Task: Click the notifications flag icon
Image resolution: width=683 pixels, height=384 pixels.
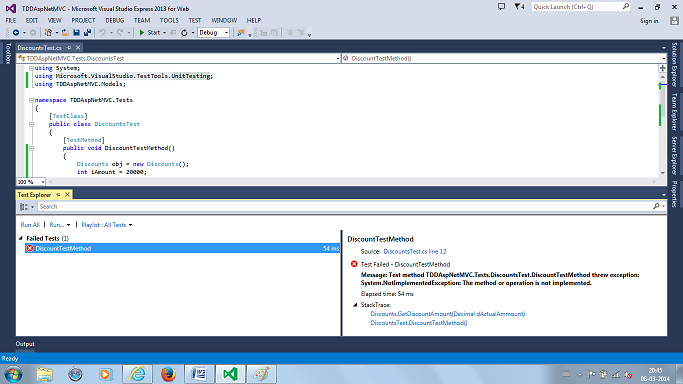Action: click(518, 7)
